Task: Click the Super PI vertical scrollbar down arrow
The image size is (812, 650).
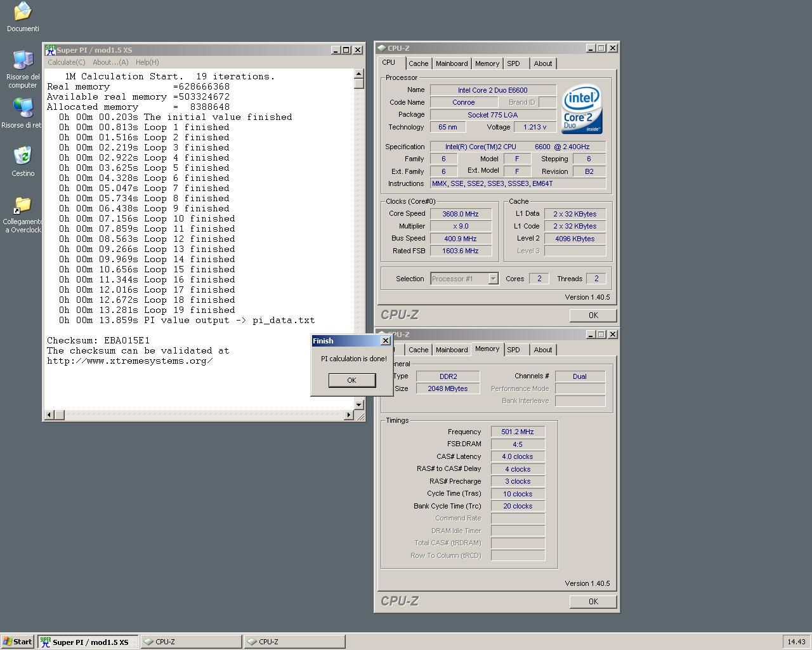Action: point(359,404)
